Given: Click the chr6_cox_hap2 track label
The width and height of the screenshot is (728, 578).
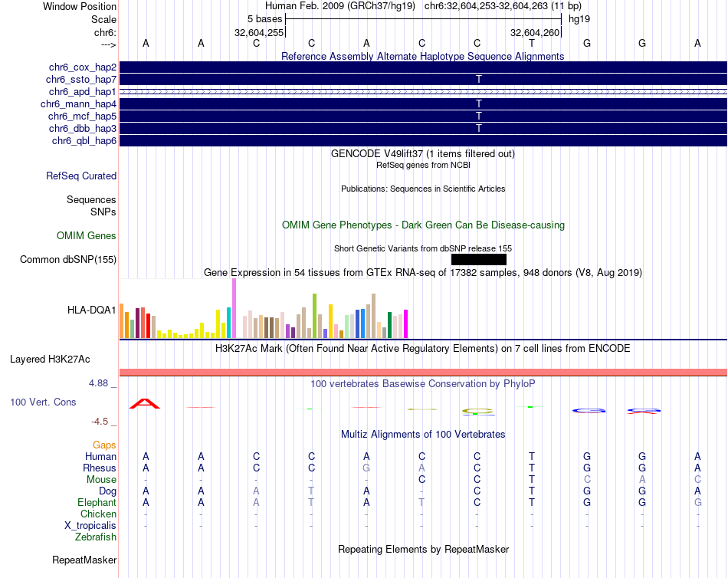Looking at the screenshot, I should click(83, 67).
